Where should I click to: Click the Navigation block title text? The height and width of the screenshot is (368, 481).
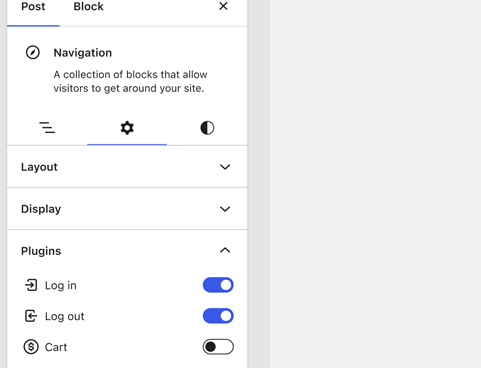tap(83, 53)
